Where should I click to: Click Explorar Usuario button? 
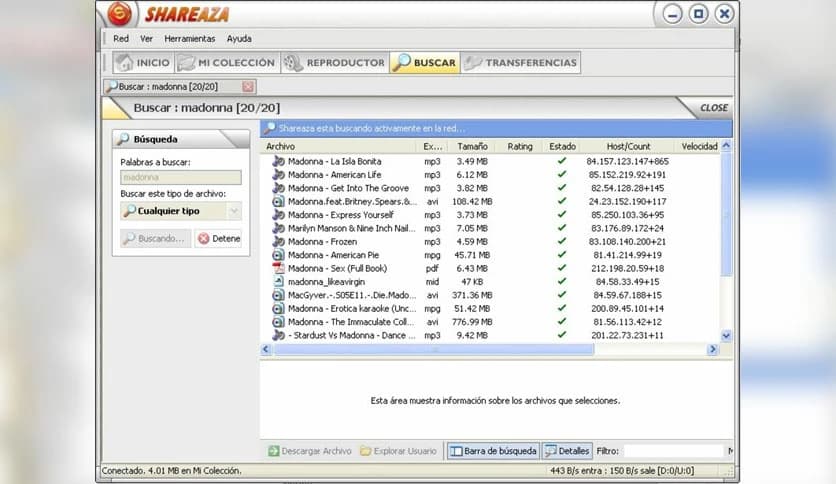pyautogui.click(x=398, y=451)
